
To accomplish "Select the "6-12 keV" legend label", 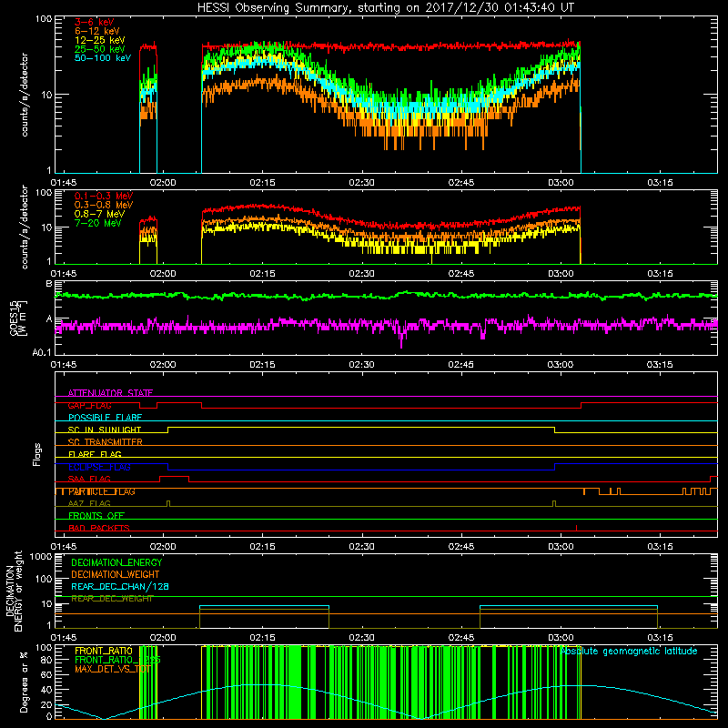I will (97, 31).
